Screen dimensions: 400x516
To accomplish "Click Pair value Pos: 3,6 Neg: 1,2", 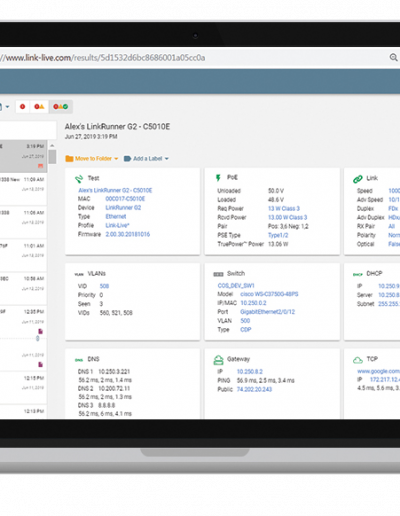I will tap(288, 226).
